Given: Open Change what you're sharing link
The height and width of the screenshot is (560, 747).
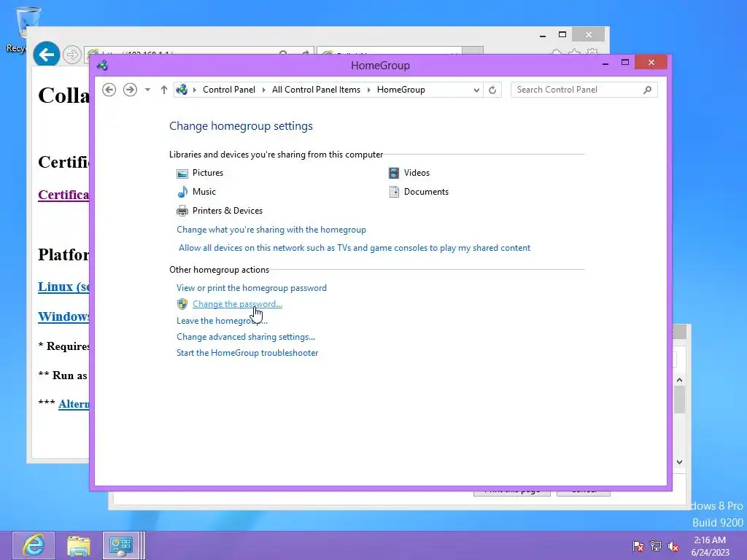Looking at the screenshot, I should 271,230.
